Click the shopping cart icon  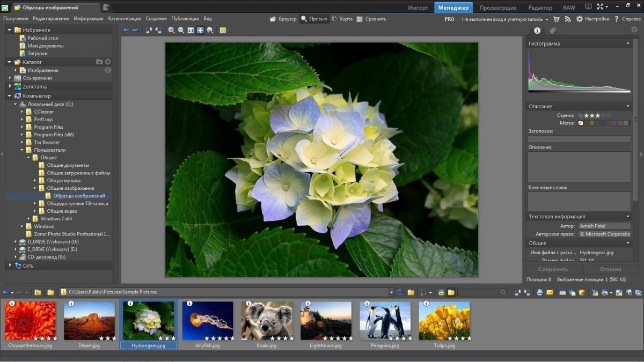pyautogui.click(x=556, y=19)
